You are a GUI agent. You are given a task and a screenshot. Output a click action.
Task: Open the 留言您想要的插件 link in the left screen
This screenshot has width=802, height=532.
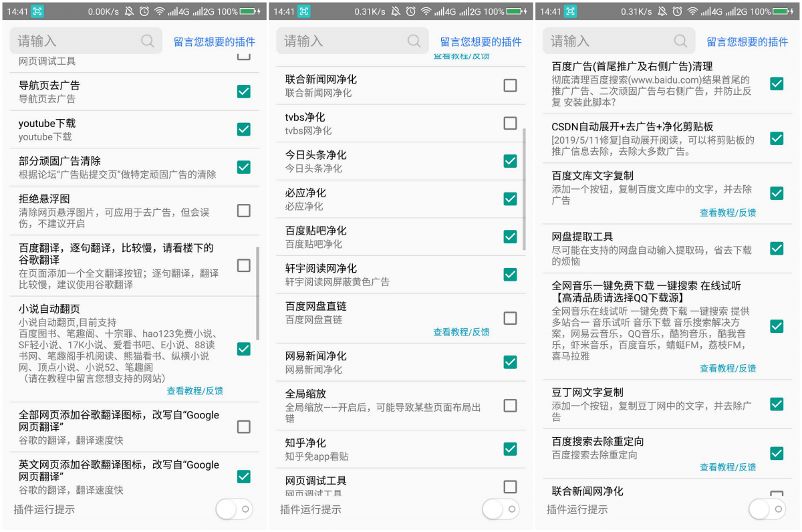[x=215, y=41]
